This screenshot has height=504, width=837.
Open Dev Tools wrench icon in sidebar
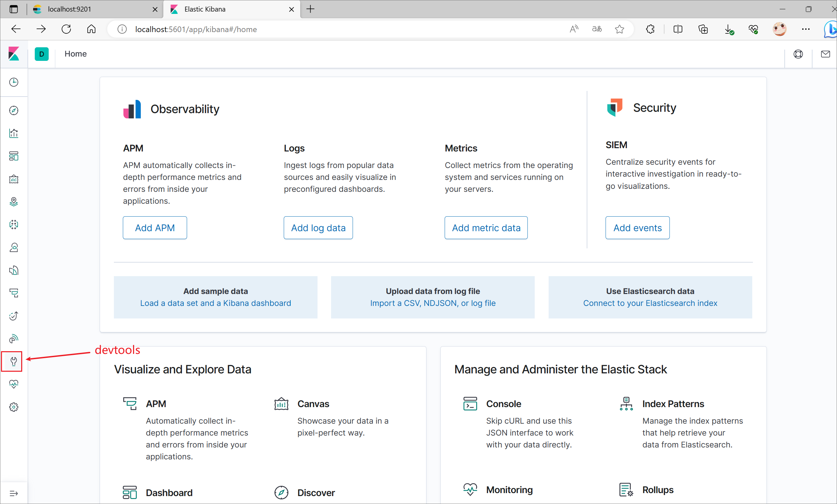pyautogui.click(x=14, y=361)
